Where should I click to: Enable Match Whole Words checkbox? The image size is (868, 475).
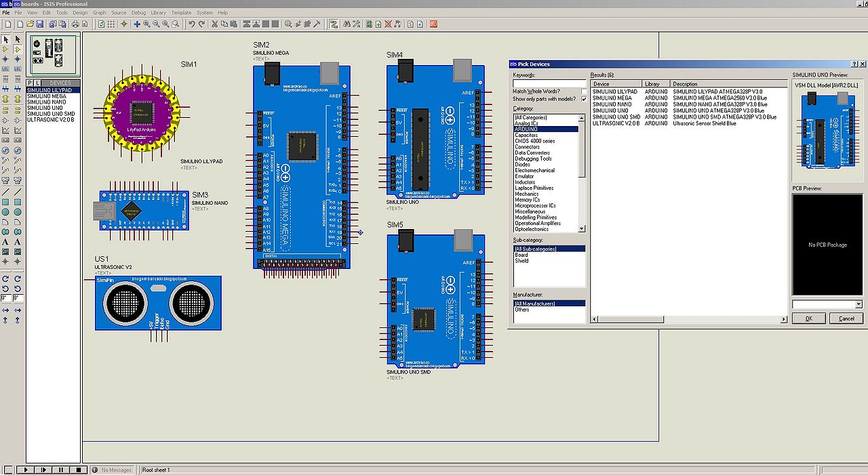point(584,91)
